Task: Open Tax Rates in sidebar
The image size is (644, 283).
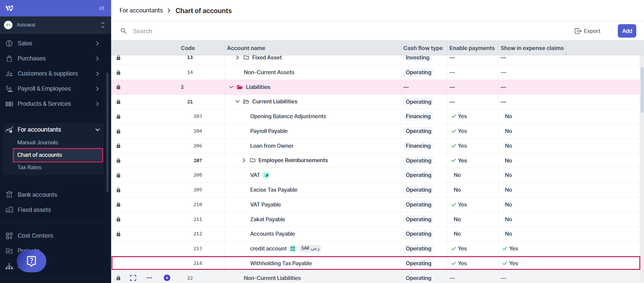Action: coord(30,167)
